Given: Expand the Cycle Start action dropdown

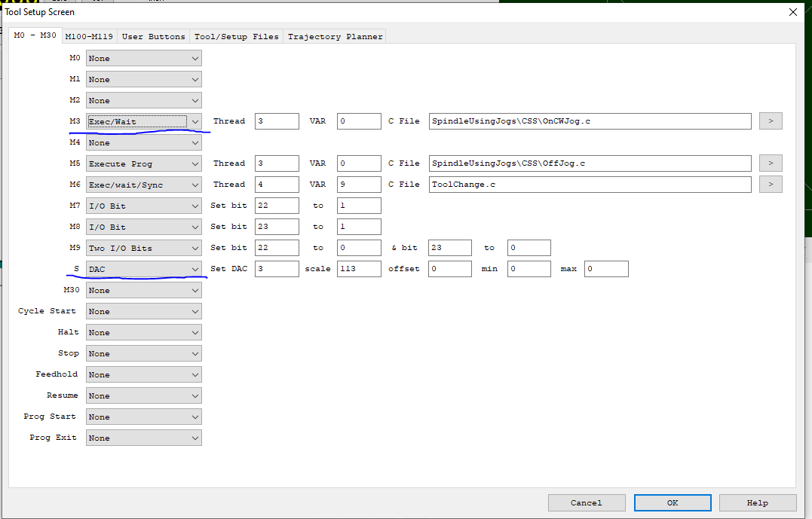Looking at the screenshot, I should (143, 311).
